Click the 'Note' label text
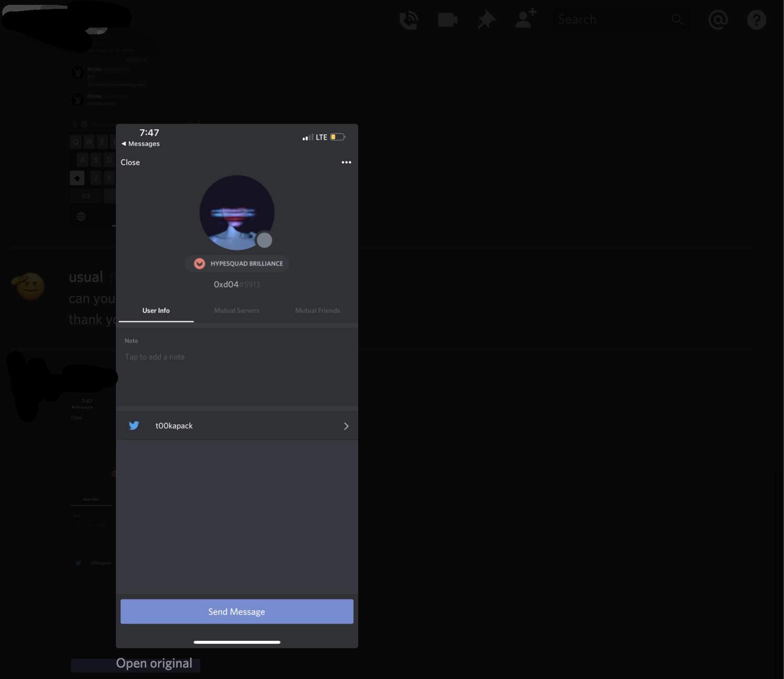Screen dimensions: 784x679 pyautogui.click(x=131, y=341)
